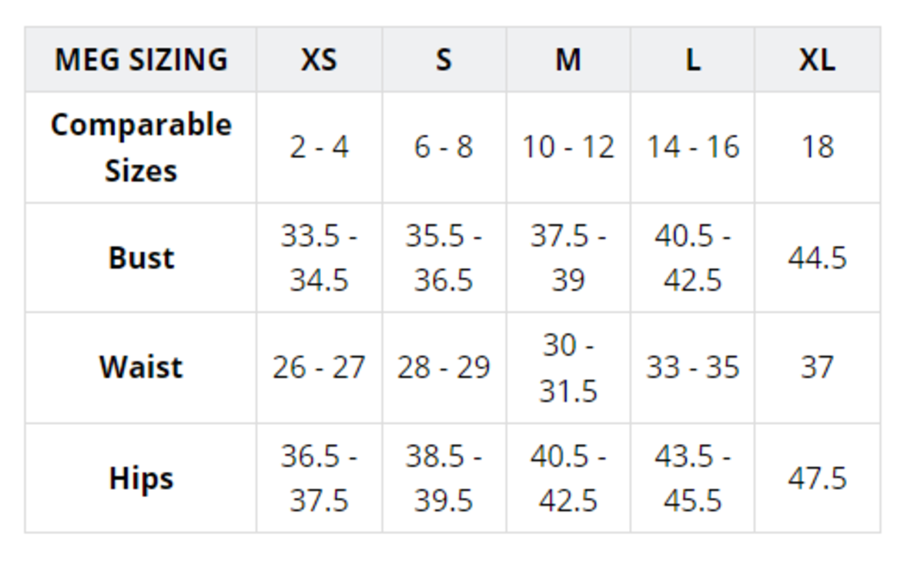Click the Comparable Sizes row label
Screen dimensions: 924x578
click(141, 147)
